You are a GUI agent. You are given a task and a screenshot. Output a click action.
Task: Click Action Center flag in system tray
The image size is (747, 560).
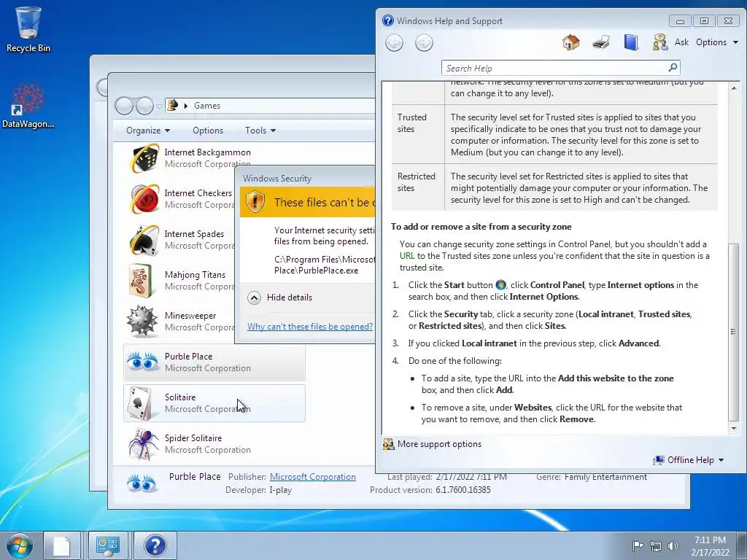tap(638, 545)
